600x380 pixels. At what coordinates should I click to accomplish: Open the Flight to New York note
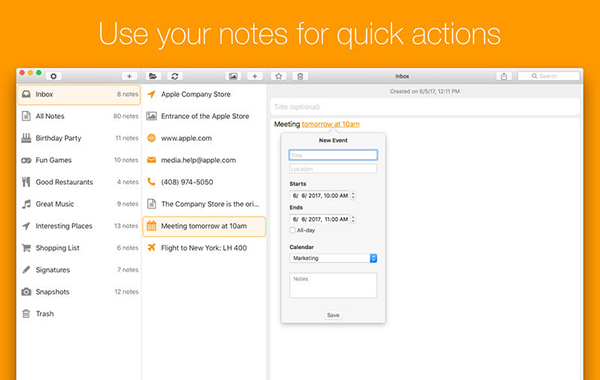[204, 248]
